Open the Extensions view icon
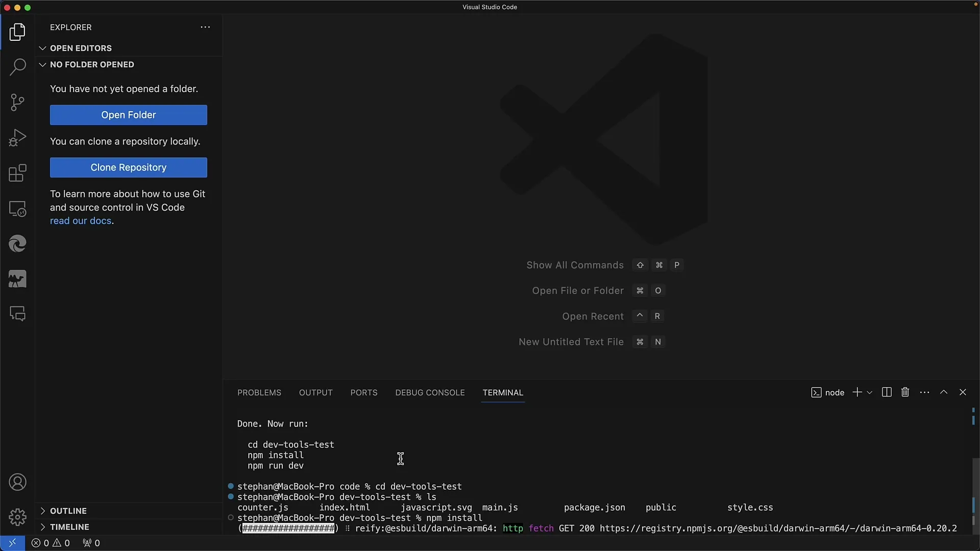The width and height of the screenshot is (980, 551). coord(17,173)
